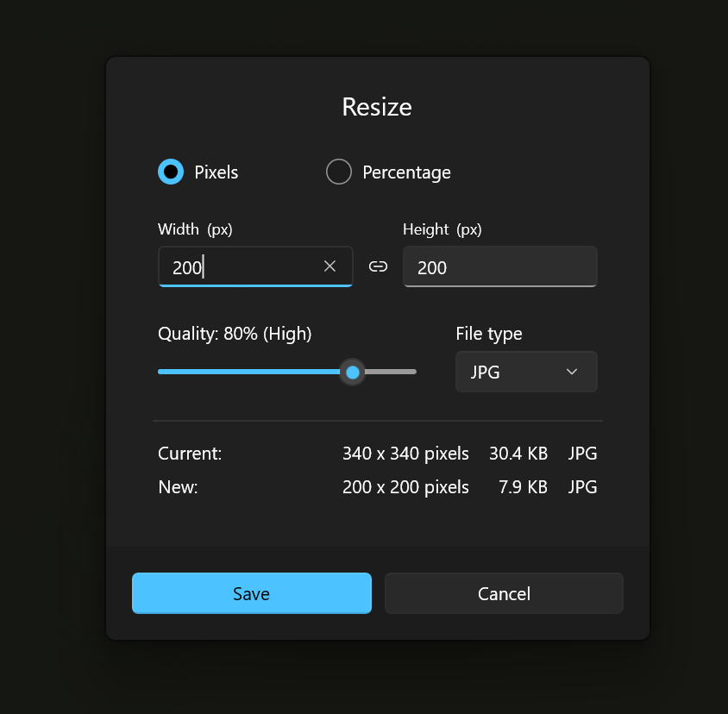Click into the Height (px) input field
This screenshot has width=728, height=714.
tap(500, 266)
